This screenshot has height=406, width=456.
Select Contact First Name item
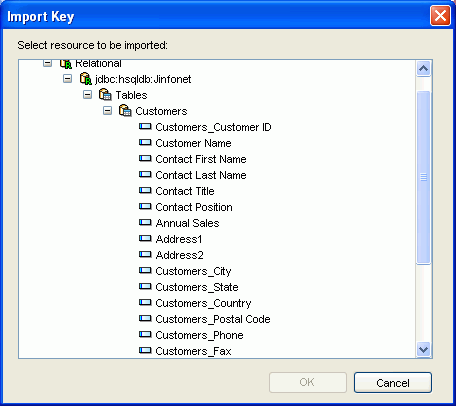[x=201, y=159]
